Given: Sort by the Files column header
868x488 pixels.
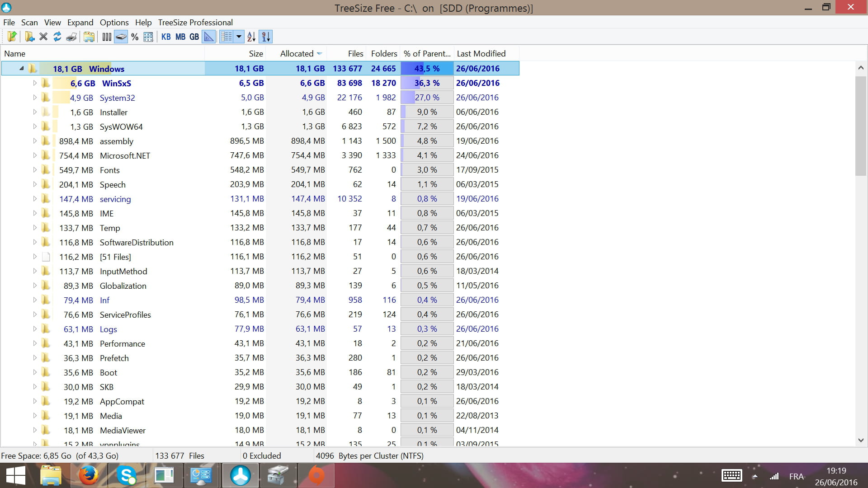Looking at the screenshot, I should point(346,53).
